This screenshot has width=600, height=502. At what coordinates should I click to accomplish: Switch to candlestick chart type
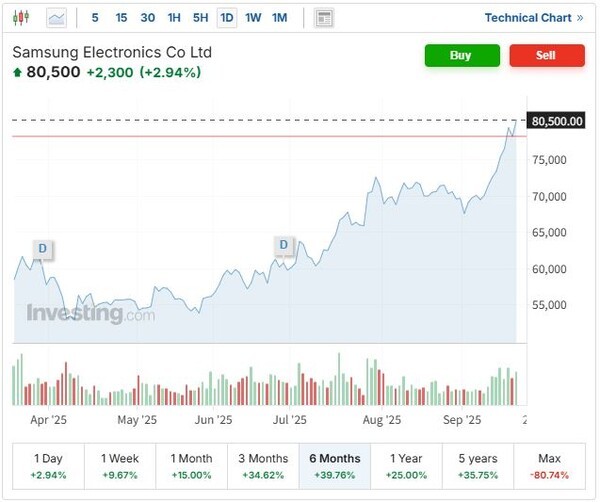pos(22,17)
